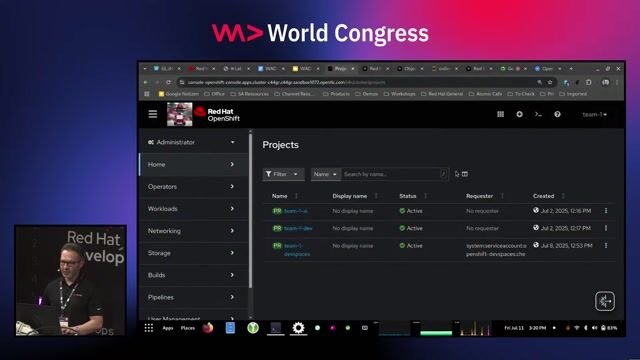The height and width of the screenshot is (360, 640).
Task: Click the clock showing Fri Jul 11
Action: click(525, 328)
